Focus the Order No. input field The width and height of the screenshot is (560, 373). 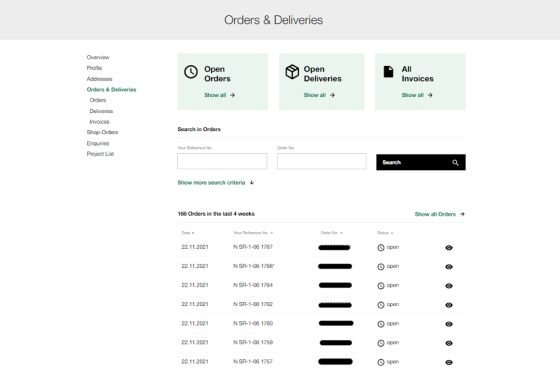click(321, 161)
